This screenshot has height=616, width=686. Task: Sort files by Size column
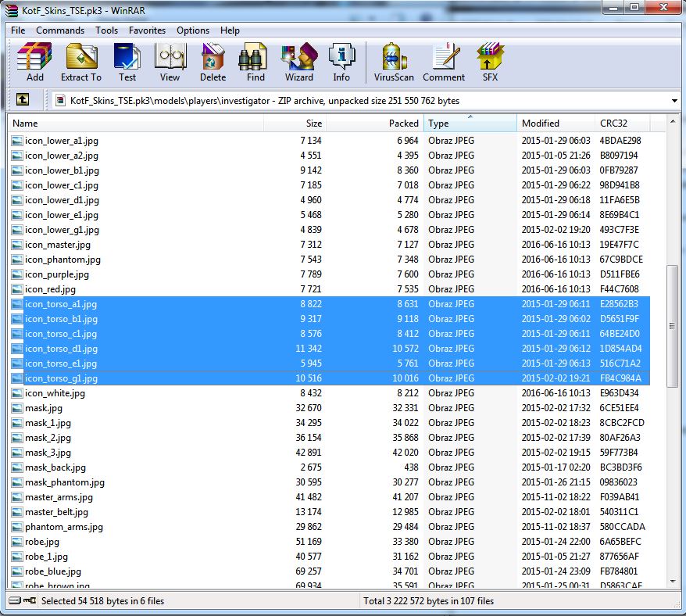point(295,123)
